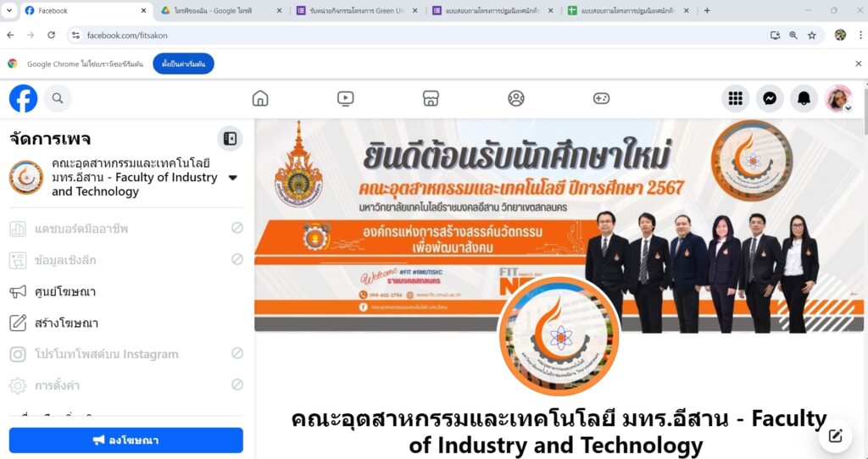This screenshot has width=868, height=459.
Task: Open the nine-dot Facebook menu grid
Action: [x=735, y=98]
